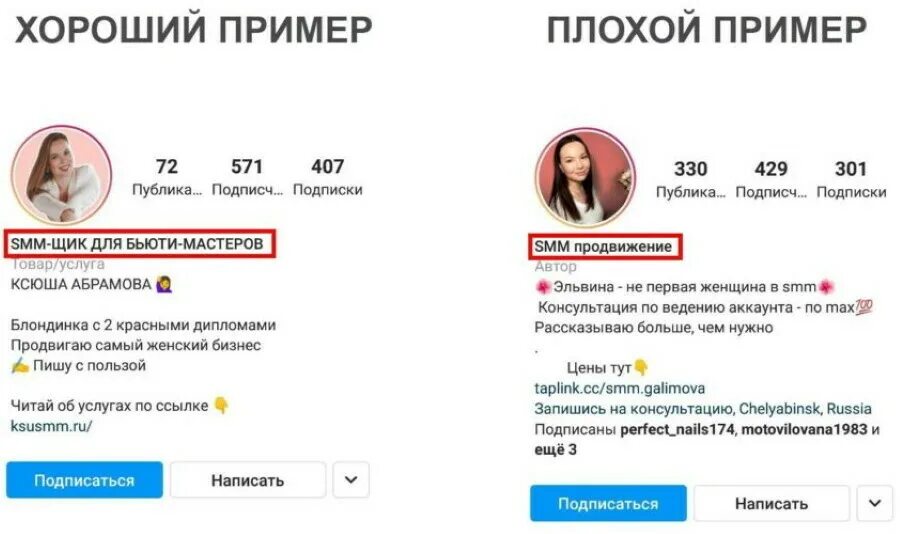Click Подписаться on the SMM продвижение profile
The width and height of the screenshot is (900, 534).
click(x=608, y=504)
